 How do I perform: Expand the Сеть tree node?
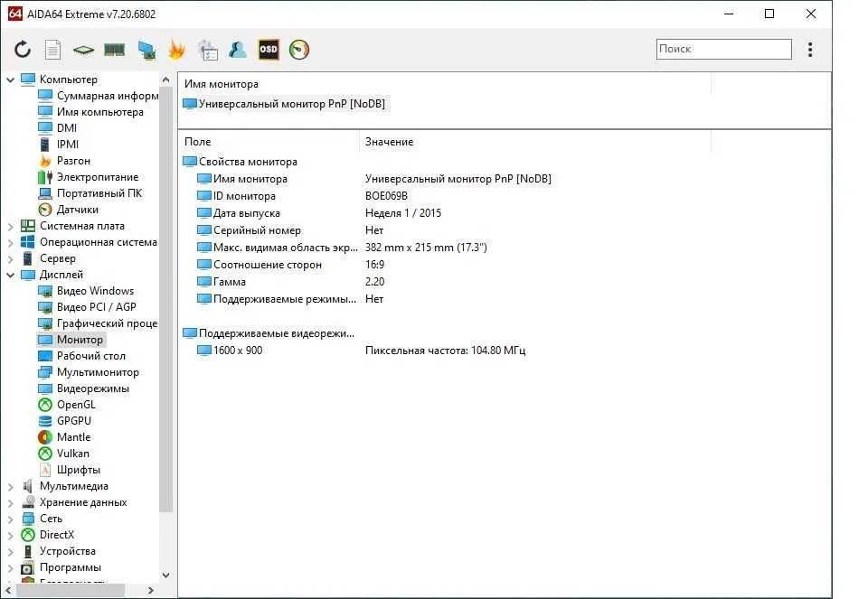tap(10, 519)
